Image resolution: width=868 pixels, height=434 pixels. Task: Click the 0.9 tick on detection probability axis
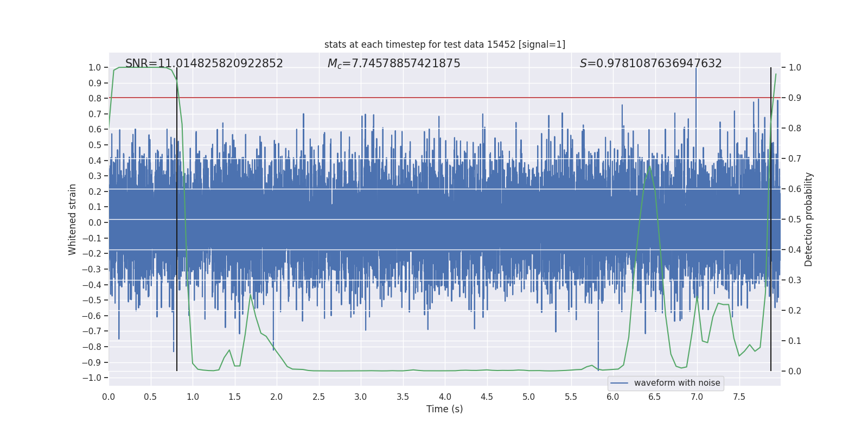tap(795, 98)
